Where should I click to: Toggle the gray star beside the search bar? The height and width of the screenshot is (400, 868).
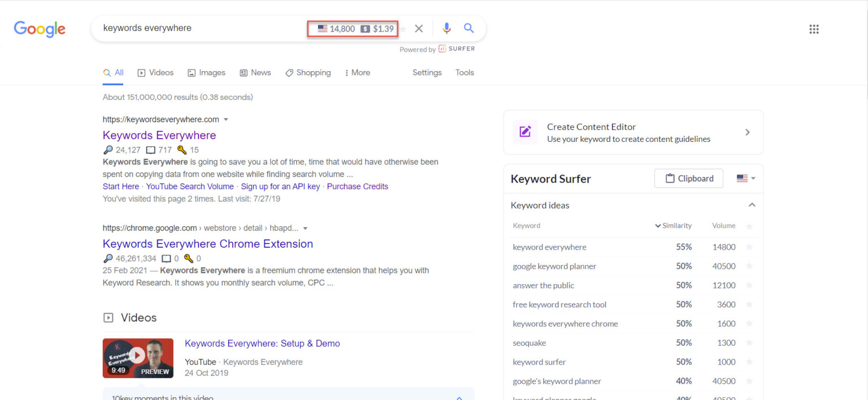click(x=404, y=28)
